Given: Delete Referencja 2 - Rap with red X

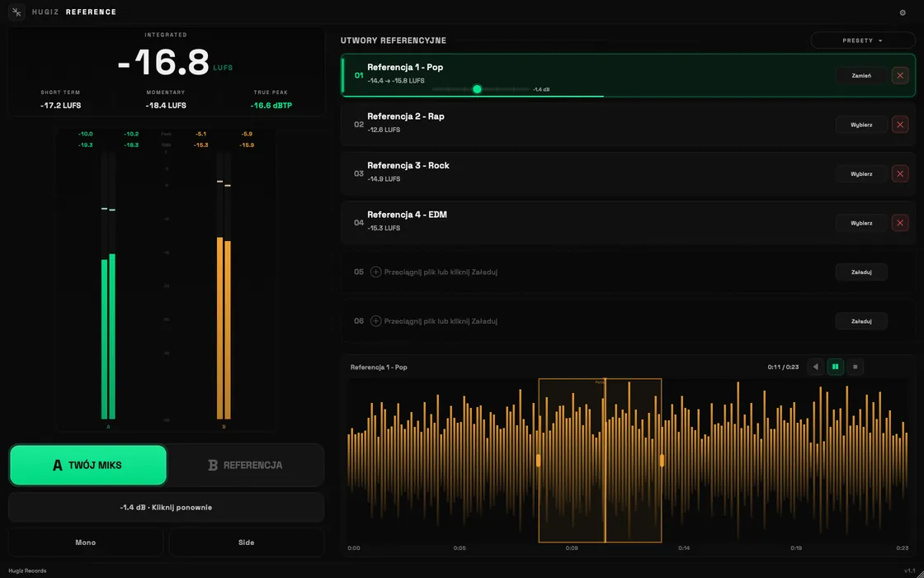Looking at the screenshot, I should pos(900,125).
